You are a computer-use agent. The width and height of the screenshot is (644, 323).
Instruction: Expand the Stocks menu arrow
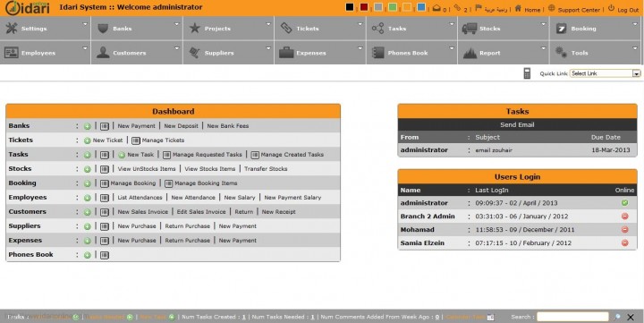click(x=544, y=24)
